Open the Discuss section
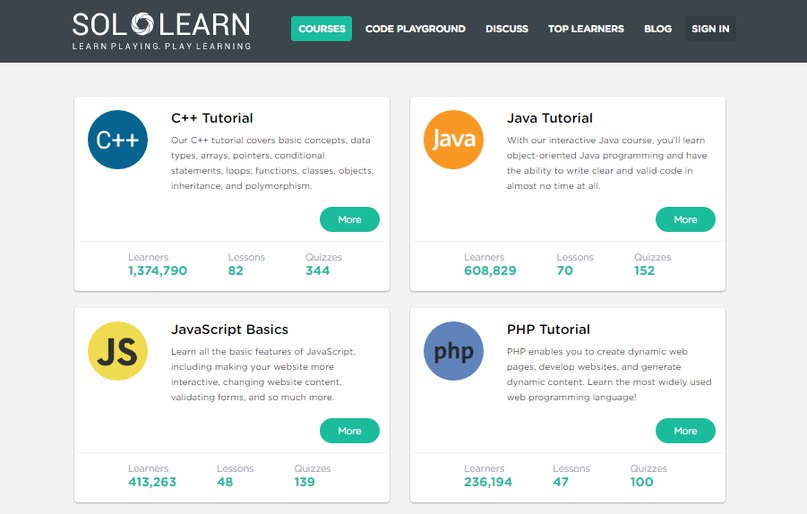The width and height of the screenshot is (807, 514). point(507,29)
